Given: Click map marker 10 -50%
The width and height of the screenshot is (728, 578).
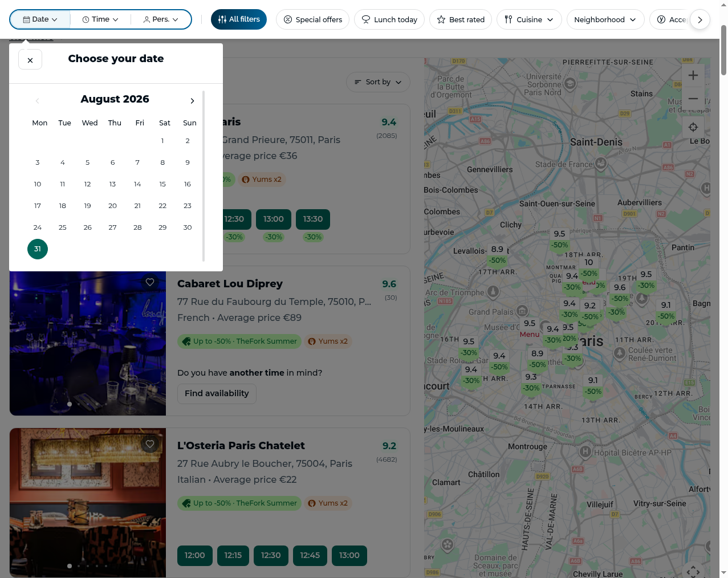Looking at the screenshot, I should pos(589,268).
